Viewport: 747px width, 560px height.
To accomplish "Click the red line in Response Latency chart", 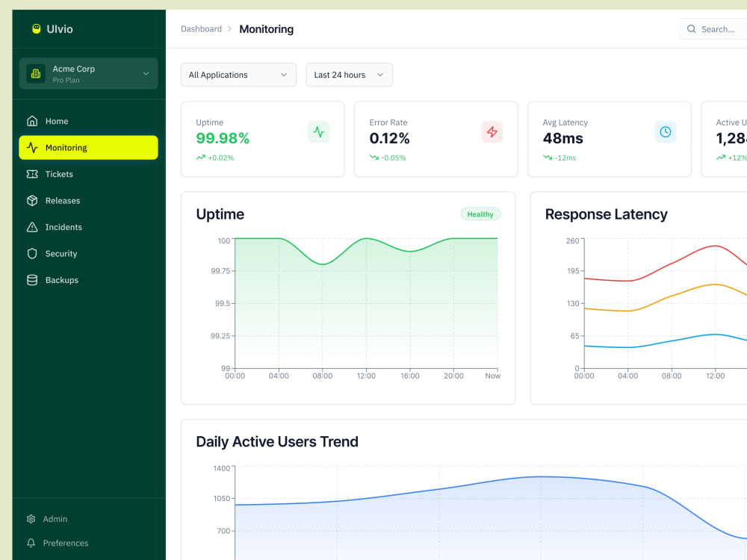I will 672,264.
